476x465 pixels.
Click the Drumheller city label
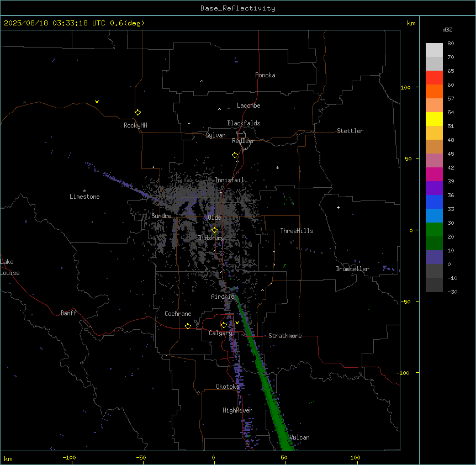pyautogui.click(x=352, y=269)
